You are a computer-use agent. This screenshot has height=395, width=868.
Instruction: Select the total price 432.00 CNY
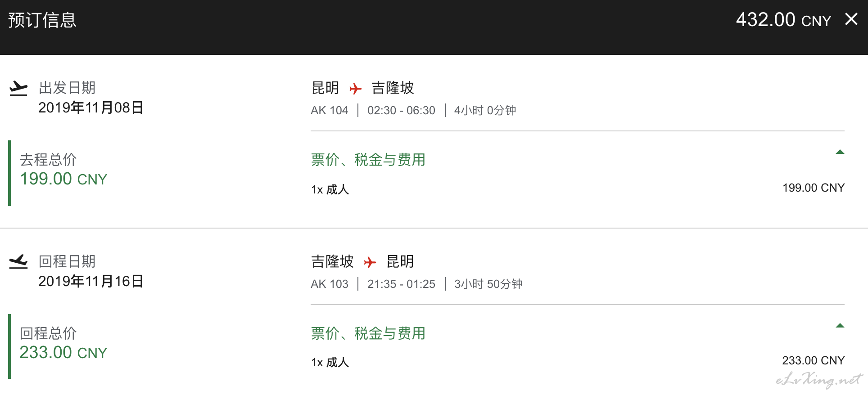coord(783,20)
